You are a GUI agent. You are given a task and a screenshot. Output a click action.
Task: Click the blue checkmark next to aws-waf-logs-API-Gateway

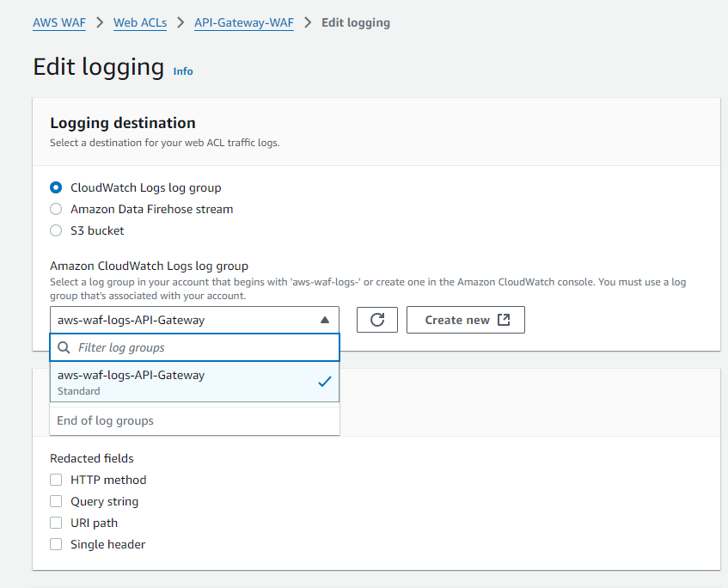325,382
